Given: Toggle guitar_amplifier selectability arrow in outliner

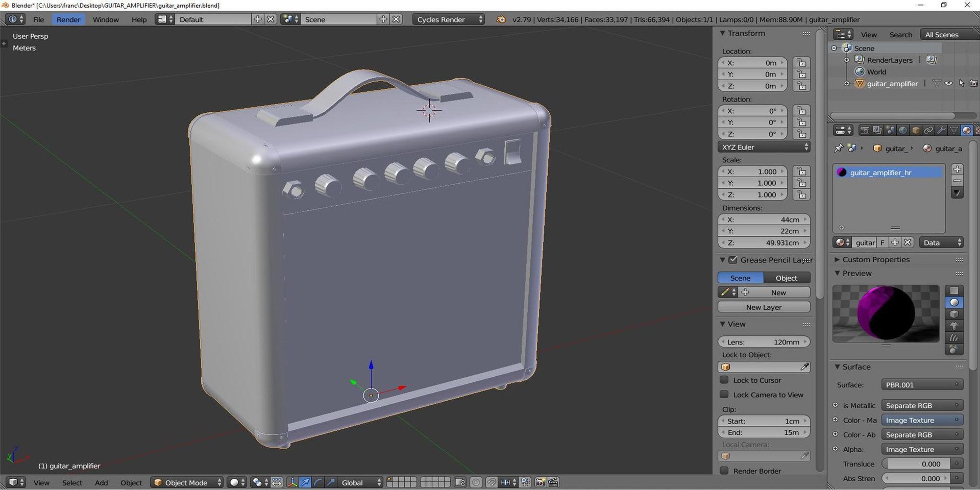Looking at the screenshot, I should pyautogui.click(x=962, y=83).
